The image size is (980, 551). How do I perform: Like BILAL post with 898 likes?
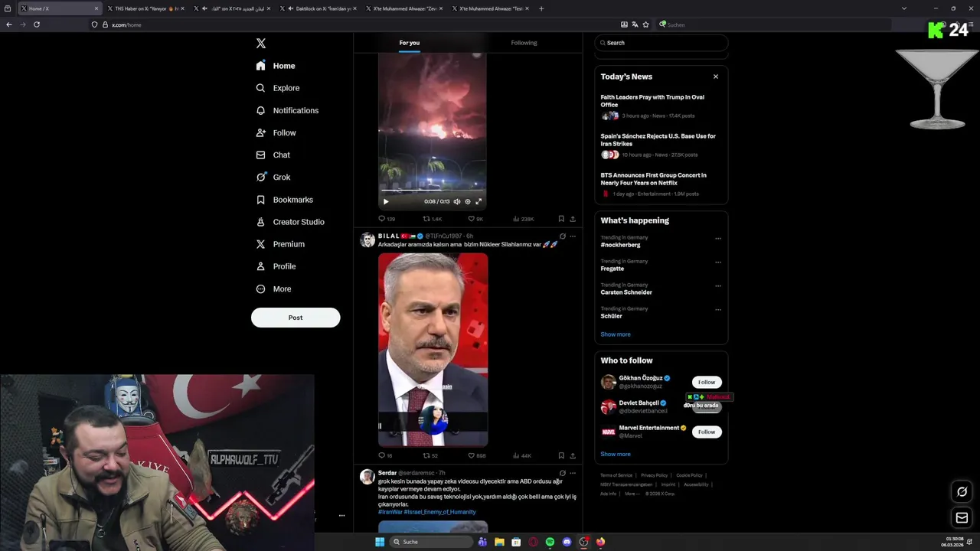coord(477,455)
